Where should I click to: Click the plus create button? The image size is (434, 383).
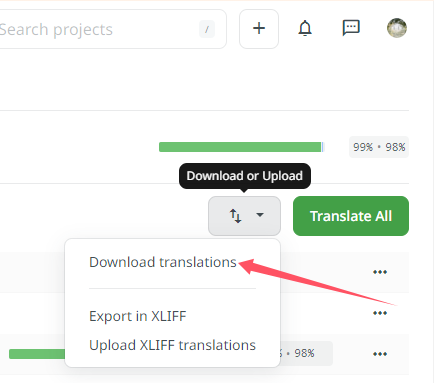pos(259,29)
